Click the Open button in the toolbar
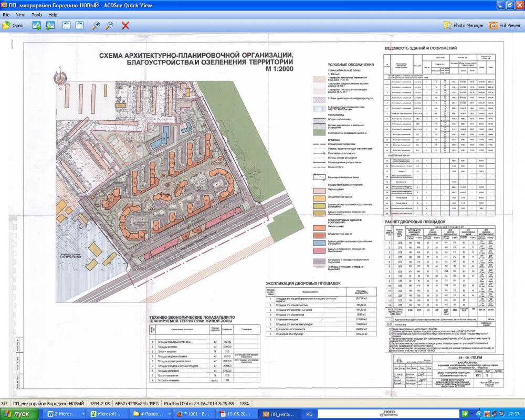This screenshot has height=420, width=525. 13,25
